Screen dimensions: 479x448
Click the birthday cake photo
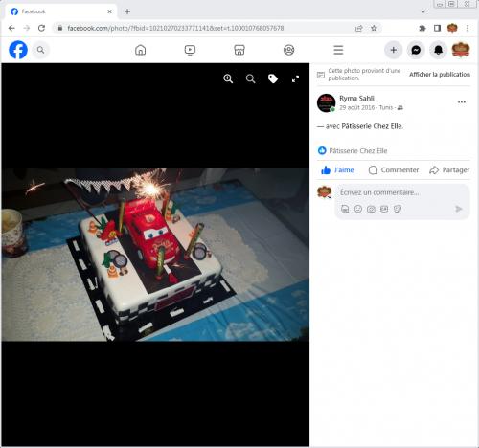pos(155,255)
